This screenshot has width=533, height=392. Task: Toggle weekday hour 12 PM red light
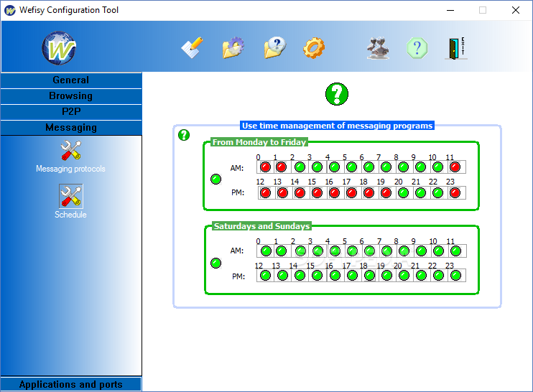point(266,193)
